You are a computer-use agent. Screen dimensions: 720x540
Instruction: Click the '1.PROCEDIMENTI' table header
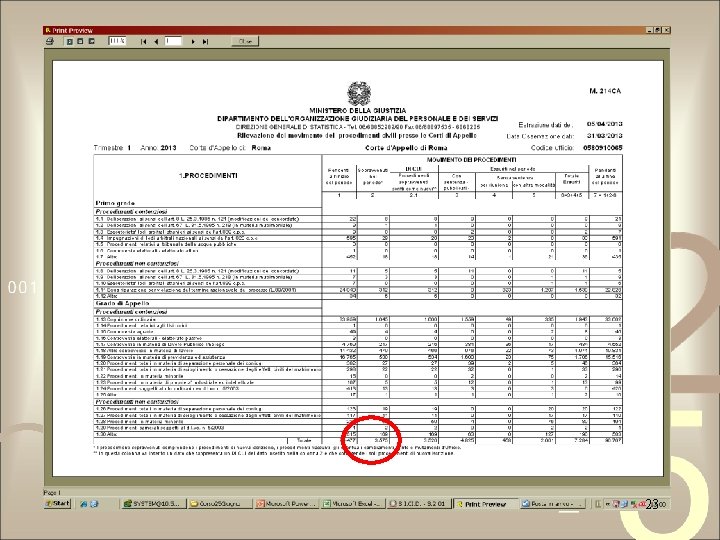pos(208,175)
